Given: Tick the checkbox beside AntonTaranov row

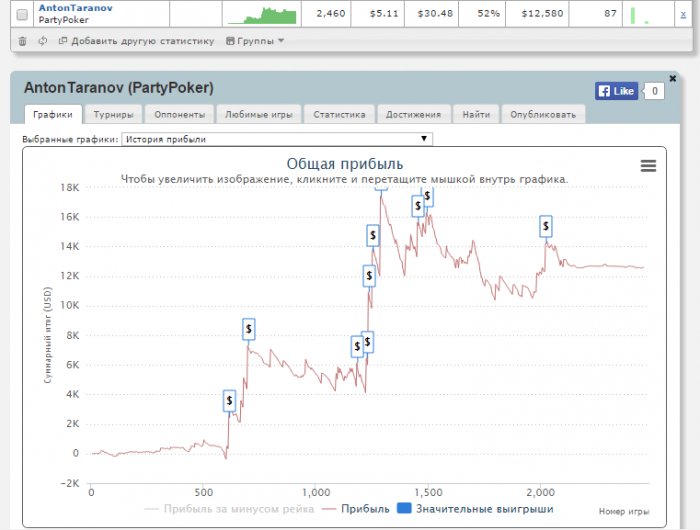Looking at the screenshot, I should [22, 15].
